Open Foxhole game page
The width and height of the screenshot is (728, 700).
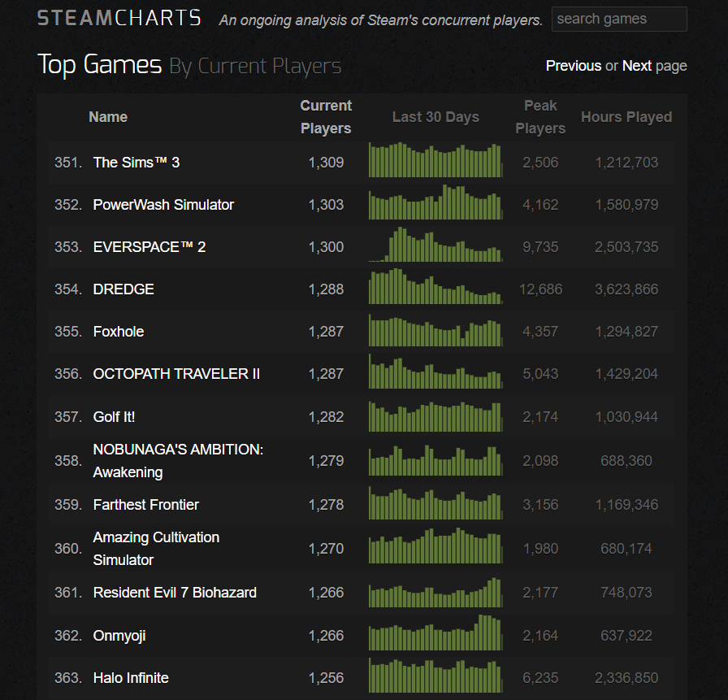[x=119, y=331]
